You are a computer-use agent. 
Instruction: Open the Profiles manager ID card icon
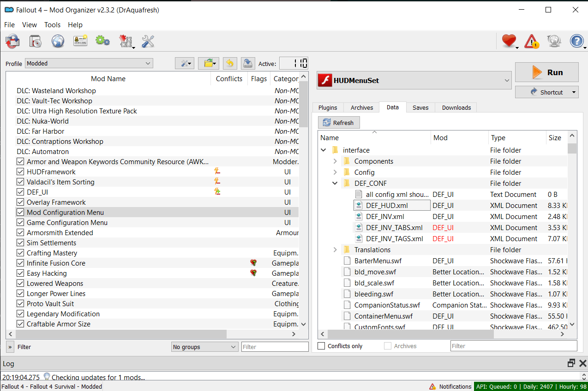tap(80, 41)
